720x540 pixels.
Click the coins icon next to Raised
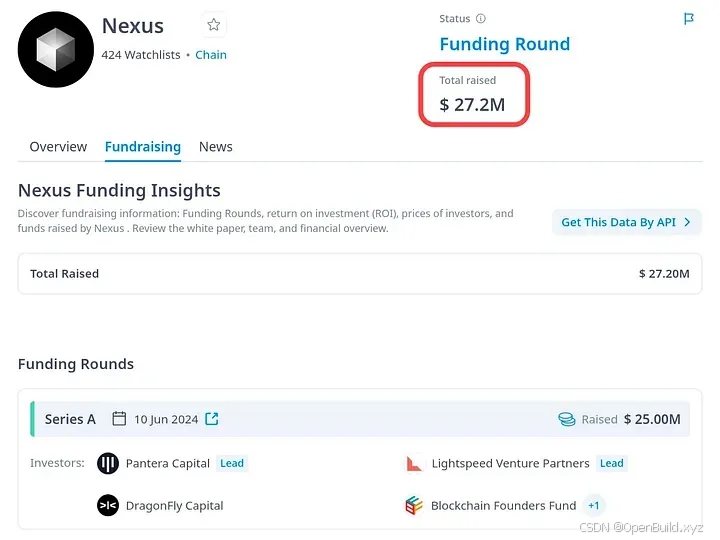(x=567, y=419)
